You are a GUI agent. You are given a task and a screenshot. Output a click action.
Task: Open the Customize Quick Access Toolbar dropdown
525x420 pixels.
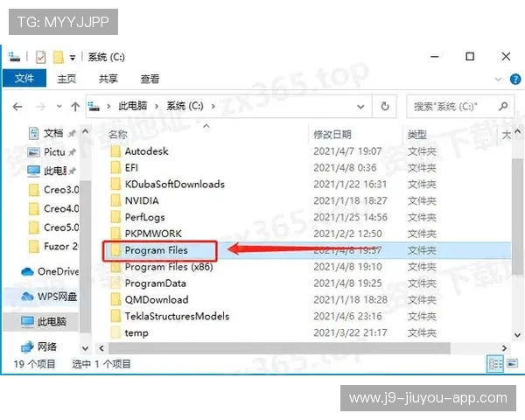pos(73,58)
